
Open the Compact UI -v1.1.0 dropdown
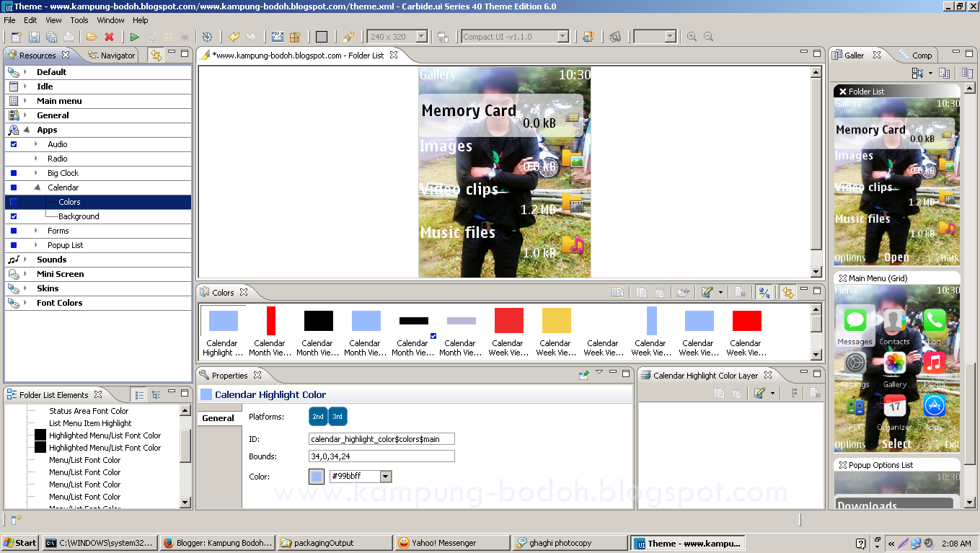click(563, 37)
